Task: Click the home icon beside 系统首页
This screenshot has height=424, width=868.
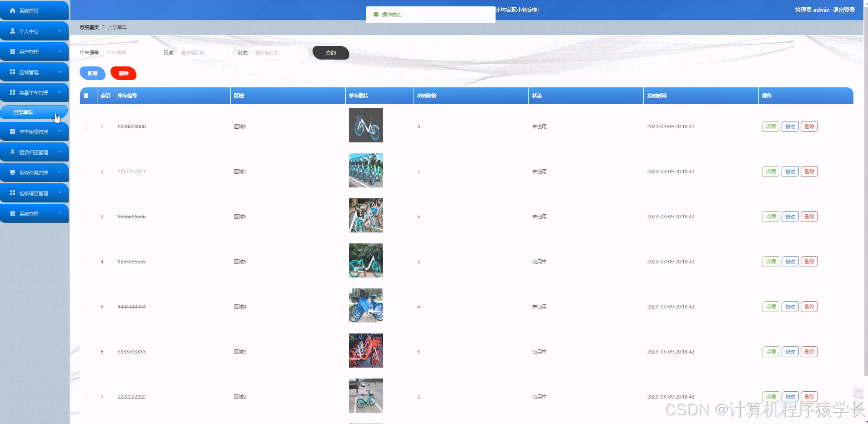Action: pos(13,10)
